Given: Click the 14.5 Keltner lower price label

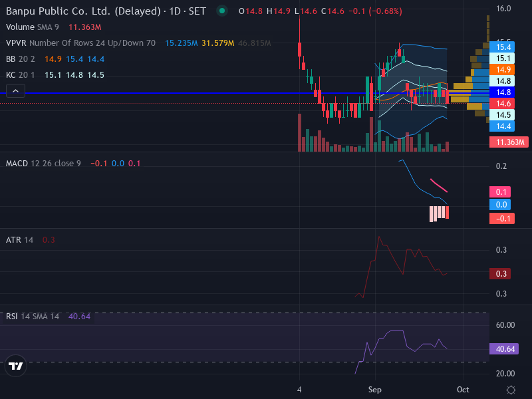Looking at the screenshot, I should click(x=502, y=114).
